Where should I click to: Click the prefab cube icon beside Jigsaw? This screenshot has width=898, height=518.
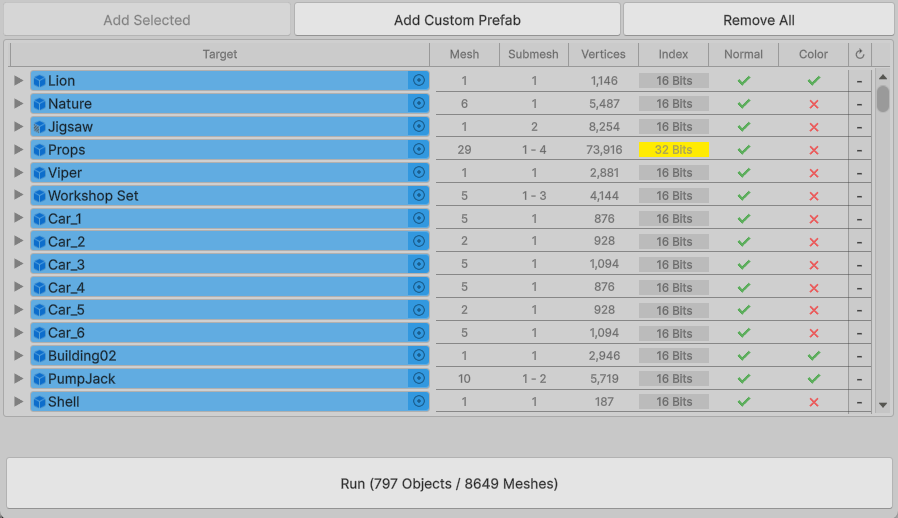(39, 127)
